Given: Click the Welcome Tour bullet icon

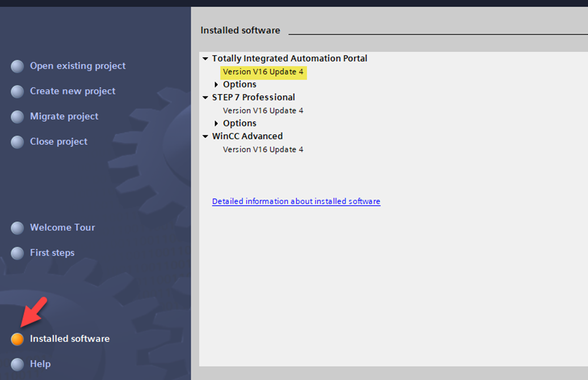Looking at the screenshot, I should point(17,228).
